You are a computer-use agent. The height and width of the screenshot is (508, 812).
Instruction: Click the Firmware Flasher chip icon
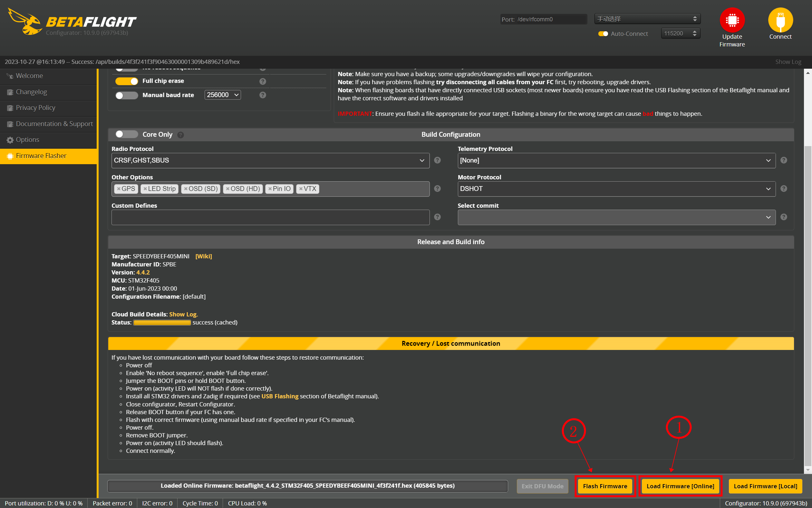click(x=10, y=156)
